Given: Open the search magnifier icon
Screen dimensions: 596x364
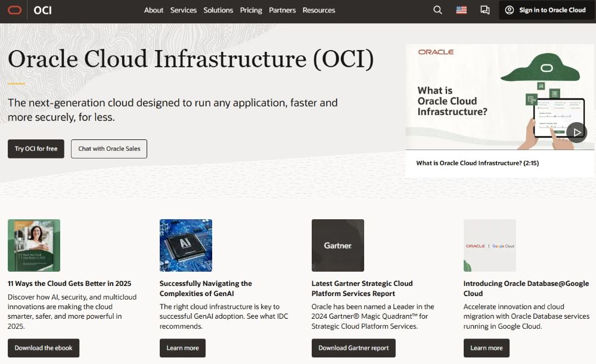Looking at the screenshot, I should (x=437, y=10).
